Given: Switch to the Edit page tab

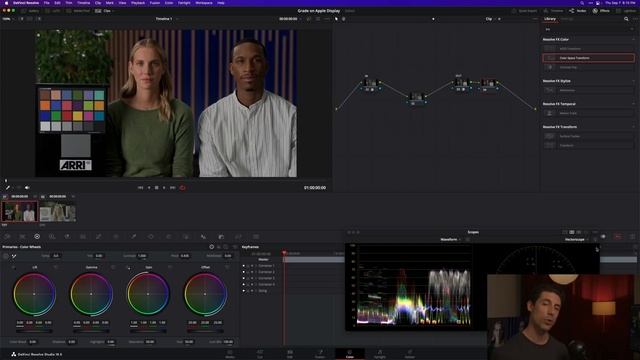Looking at the screenshot, I should click(x=289, y=353).
